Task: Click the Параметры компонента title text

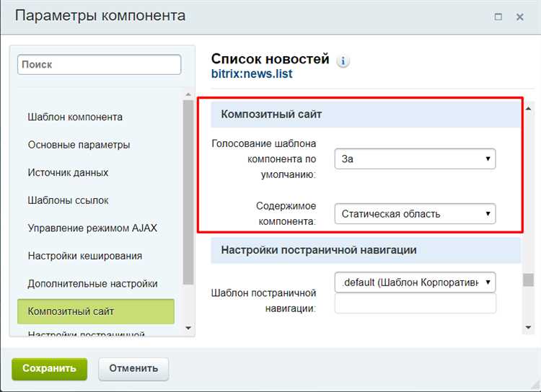Action: click(100, 16)
